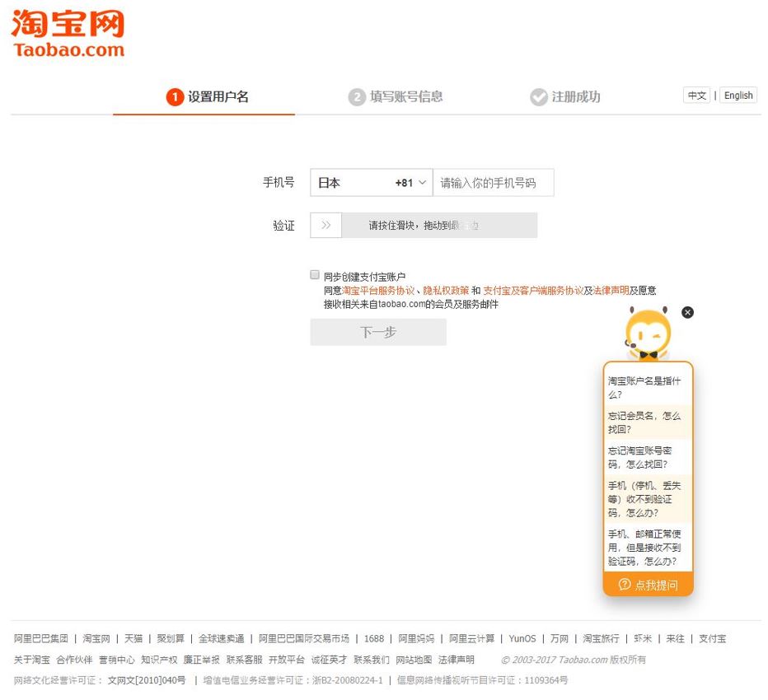Screen dimensions: 768x700
Task: Open 淘宝网 footer link
Action: 96,638
